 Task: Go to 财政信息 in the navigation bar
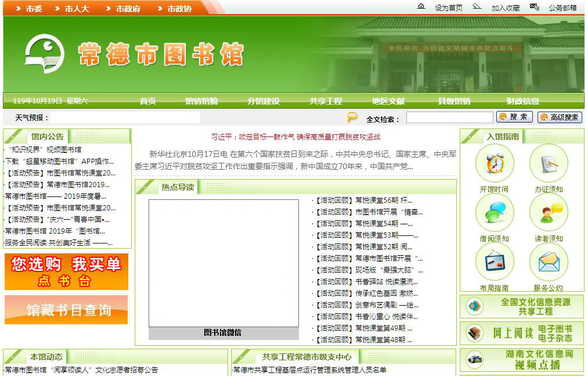pyautogui.click(x=522, y=101)
